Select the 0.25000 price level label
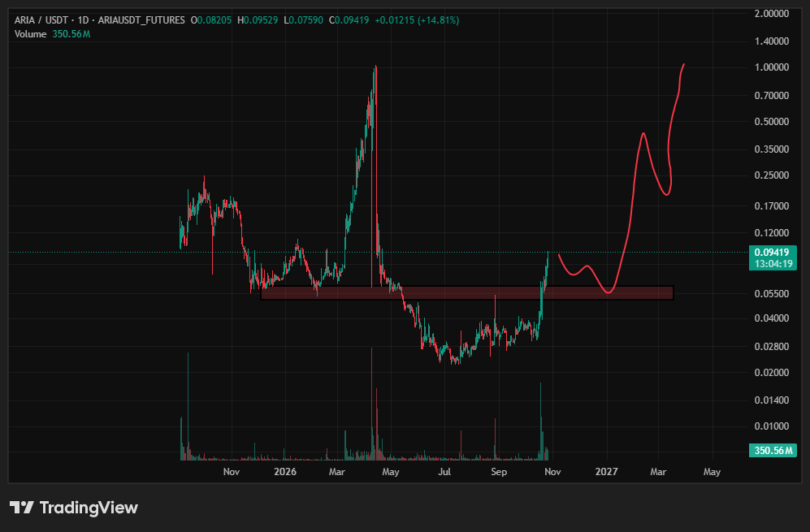This screenshot has height=532, width=810. (772, 175)
